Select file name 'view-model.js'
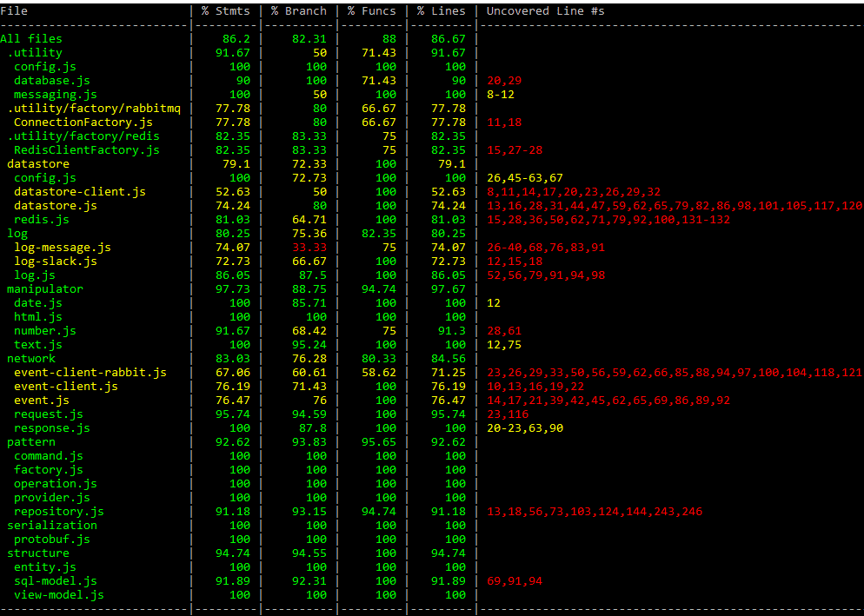Screen dimensions: 864x616 click(59, 595)
